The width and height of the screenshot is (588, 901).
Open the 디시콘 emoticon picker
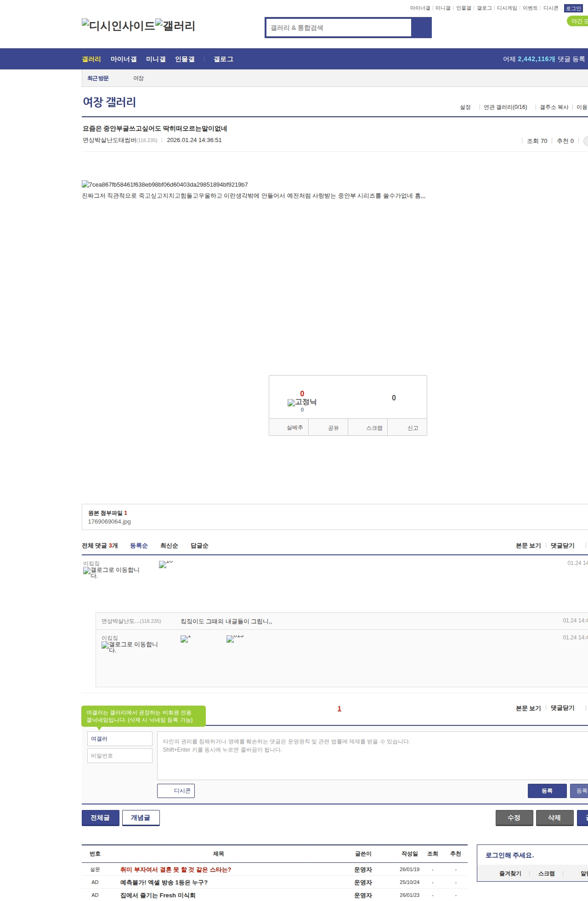(176, 791)
